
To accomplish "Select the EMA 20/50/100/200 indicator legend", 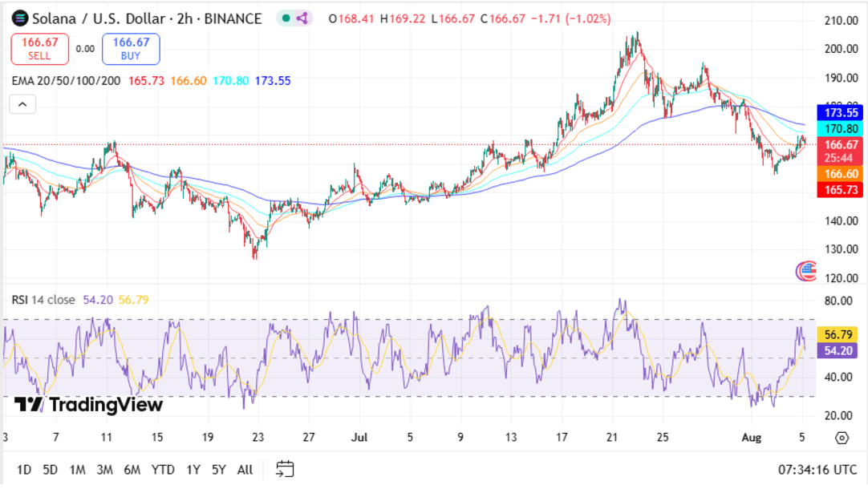I will point(66,81).
